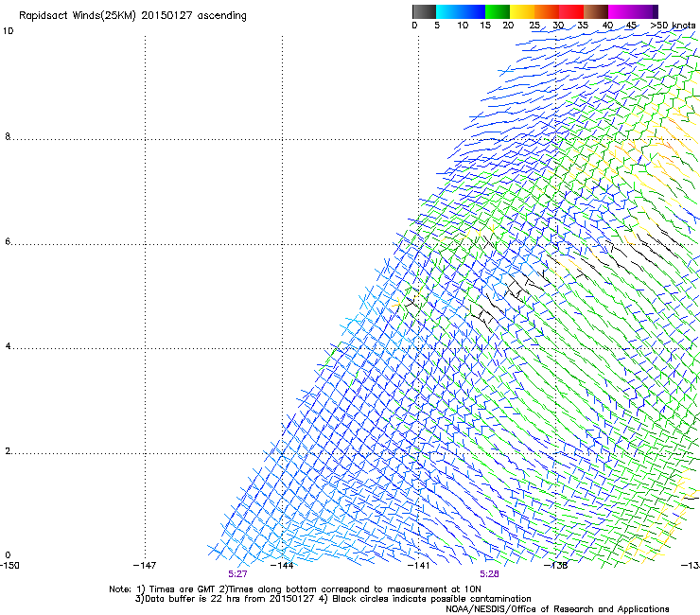This screenshot has height=615, width=700.
Task: Click the title 'Rapidscat Winds(25KM) 20150127 ascending'
Action: [x=132, y=16]
